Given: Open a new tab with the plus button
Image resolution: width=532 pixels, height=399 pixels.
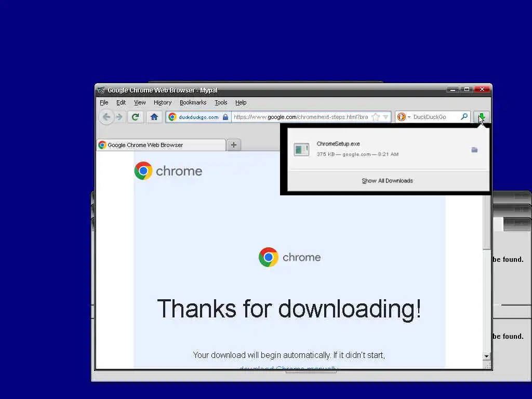Looking at the screenshot, I should click(233, 145).
